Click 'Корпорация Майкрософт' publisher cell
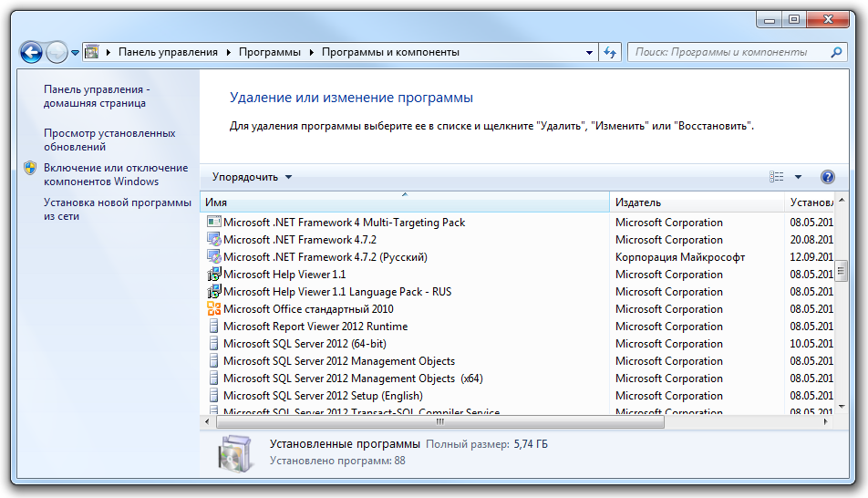The width and height of the screenshot is (868, 498). [x=680, y=257]
